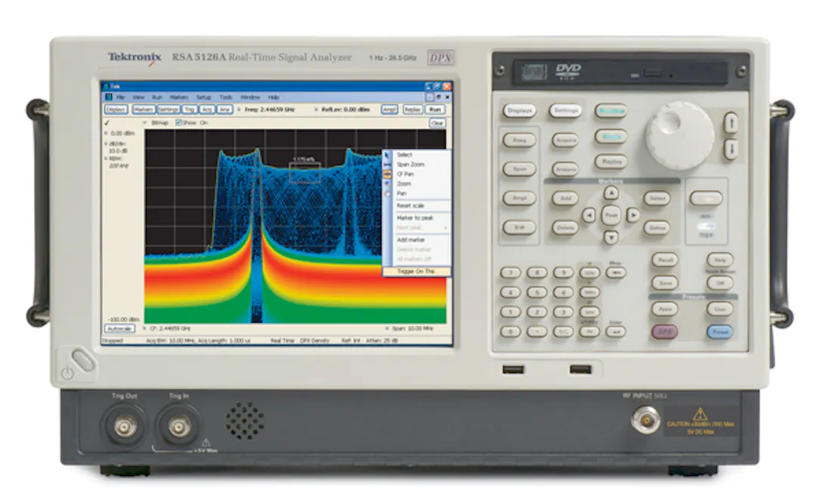Click the front-panel Save key
The image size is (822, 504).
[666, 283]
